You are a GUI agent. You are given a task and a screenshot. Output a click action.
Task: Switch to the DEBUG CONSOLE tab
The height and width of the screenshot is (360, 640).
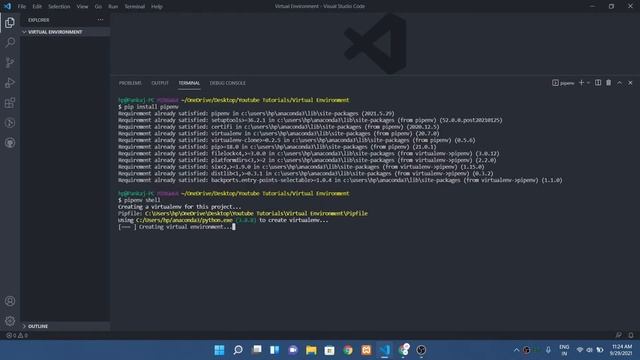click(x=228, y=83)
